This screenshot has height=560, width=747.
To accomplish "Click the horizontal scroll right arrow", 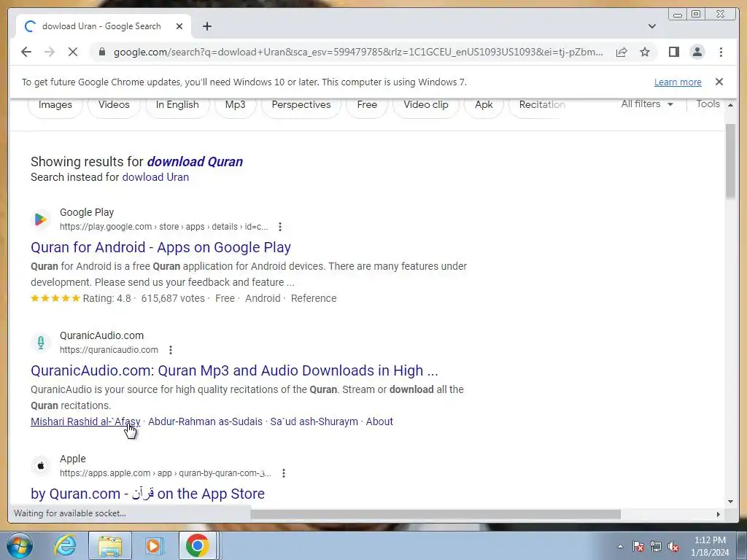I will tap(719, 514).
